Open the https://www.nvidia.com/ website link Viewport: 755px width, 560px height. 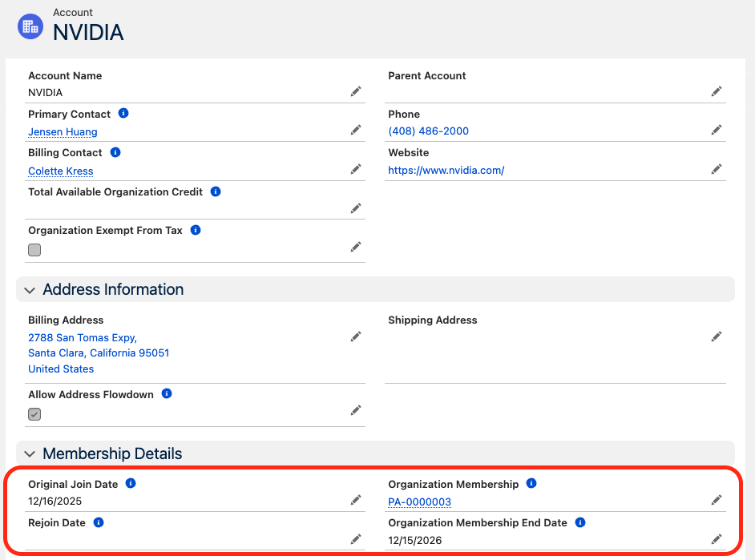[x=446, y=171]
